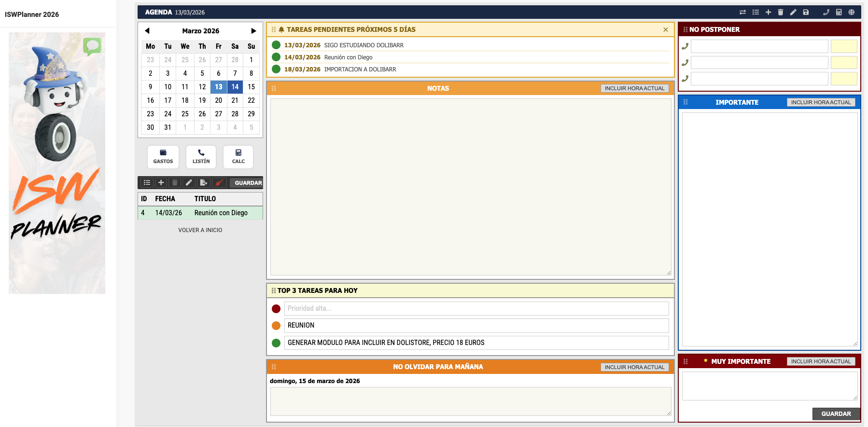Click INCLUIR HORA ACTUAL in No Olvidar Para Mañana
The height and width of the screenshot is (427, 868).
click(x=634, y=367)
